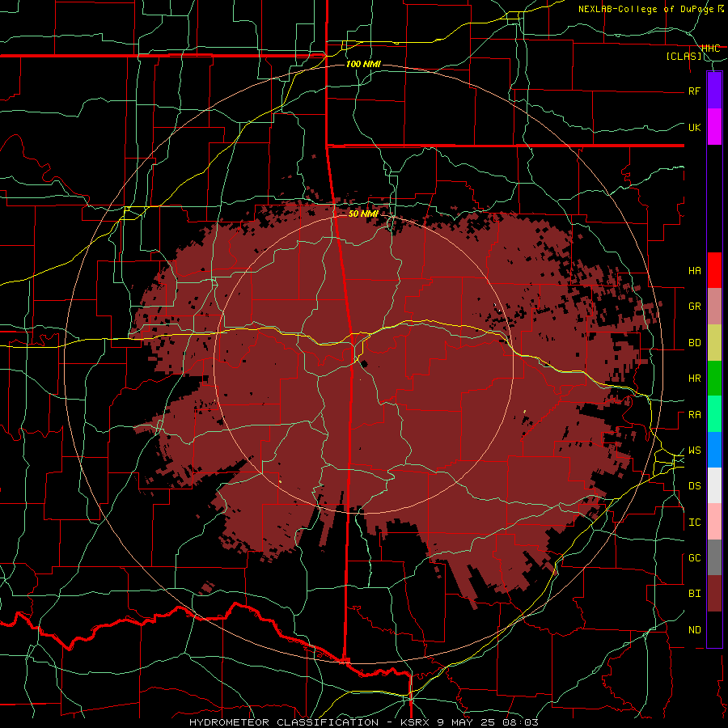The width and height of the screenshot is (728, 728).
Task: Click the HHC product label
Action: click(711, 49)
